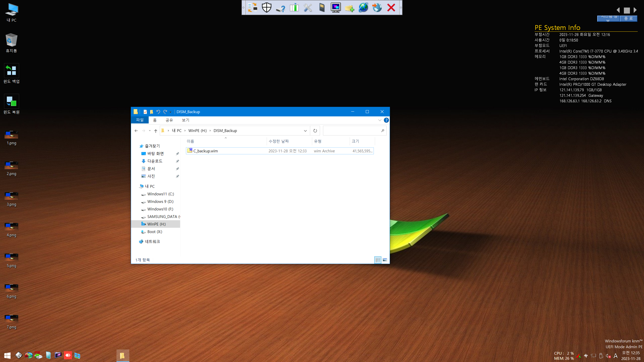Open the purple folder taskbar icon

click(x=58, y=355)
